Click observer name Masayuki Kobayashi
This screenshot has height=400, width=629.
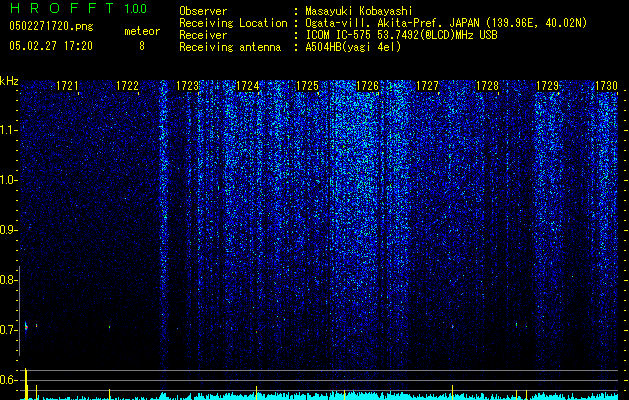(359, 11)
